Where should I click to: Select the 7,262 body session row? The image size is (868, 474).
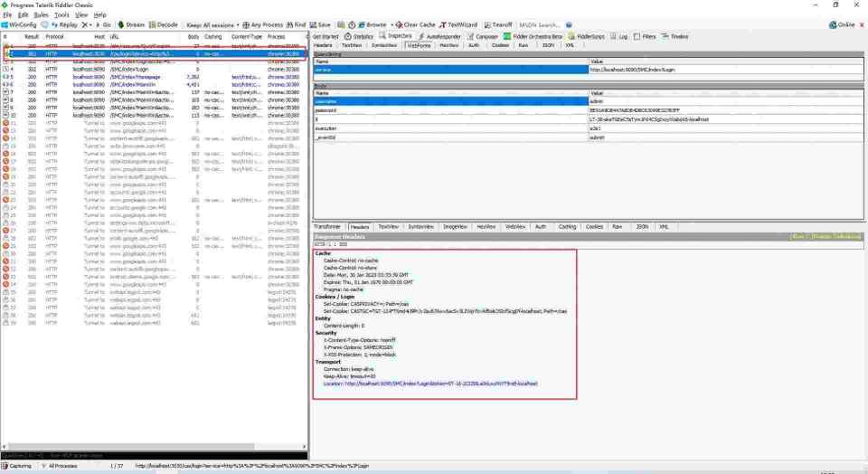(154, 78)
